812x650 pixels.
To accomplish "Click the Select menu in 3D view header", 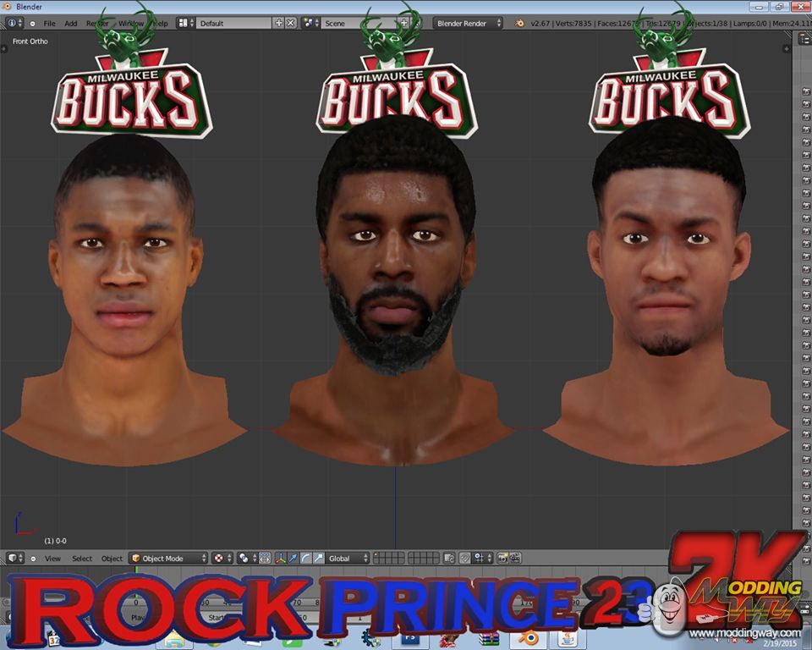I will pyautogui.click(x=82, y=559).
